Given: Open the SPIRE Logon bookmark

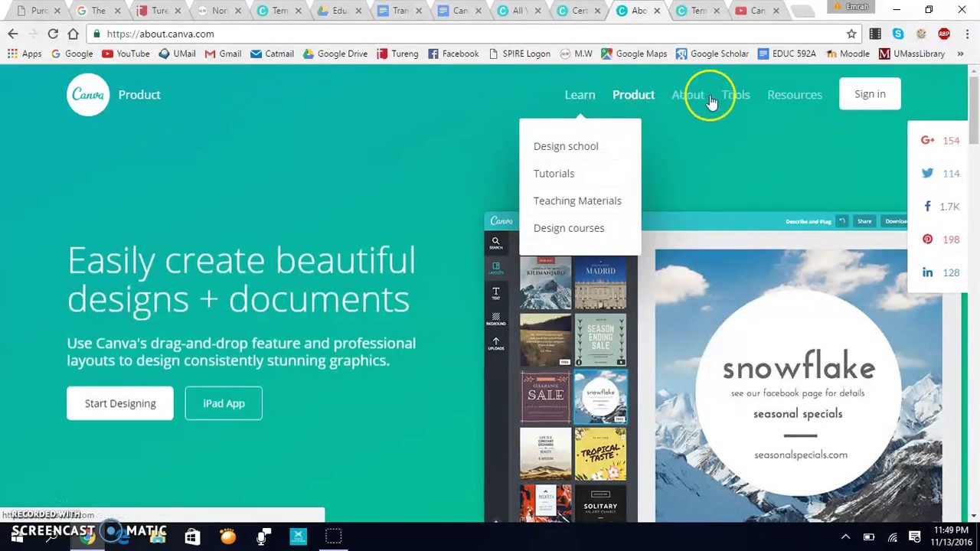Looking at the screenshot, I should click(518, 54).
